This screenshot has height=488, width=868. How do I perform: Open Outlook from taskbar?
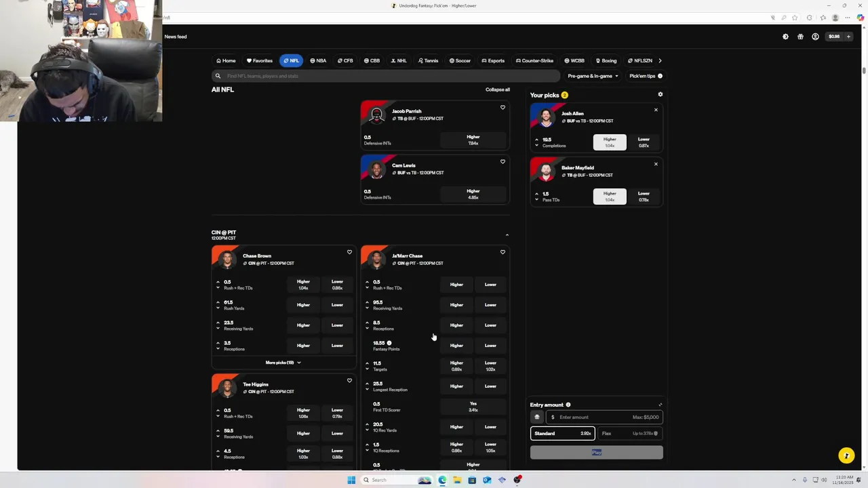[487, 480]
